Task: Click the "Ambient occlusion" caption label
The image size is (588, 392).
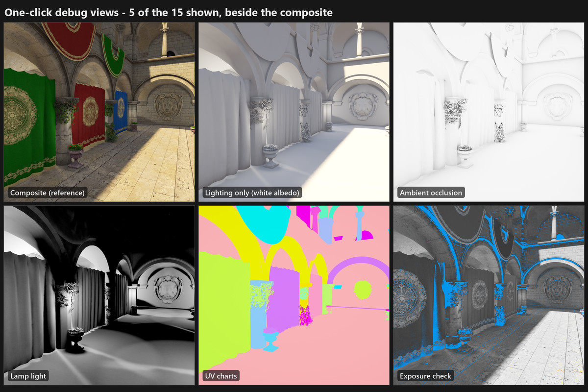Action: [431, 193]
